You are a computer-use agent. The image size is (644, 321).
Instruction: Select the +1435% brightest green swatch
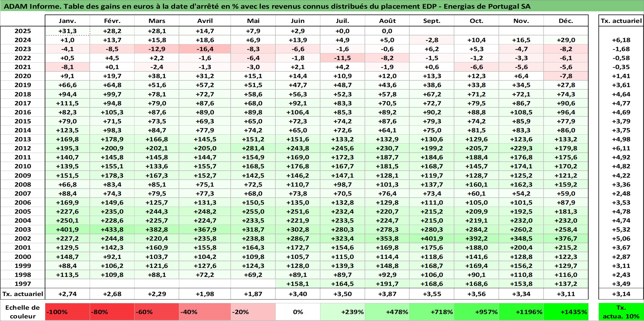click(x=566, y=312)
